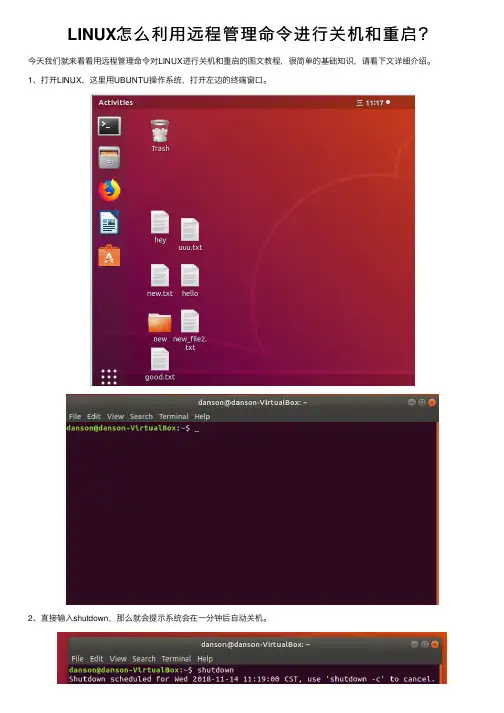Viewport: 504px width, 713px height.
Task: Click the Activities button in the top bar
Action: click(x=116, y=103)
